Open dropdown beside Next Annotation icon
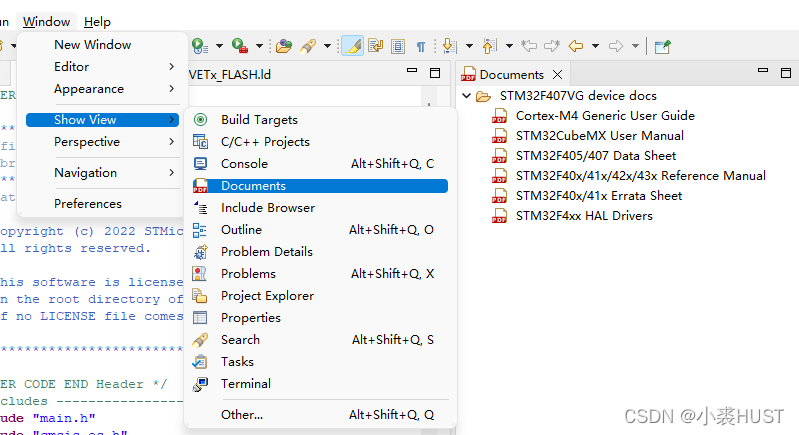799x435 pixels. pos(469,46)
